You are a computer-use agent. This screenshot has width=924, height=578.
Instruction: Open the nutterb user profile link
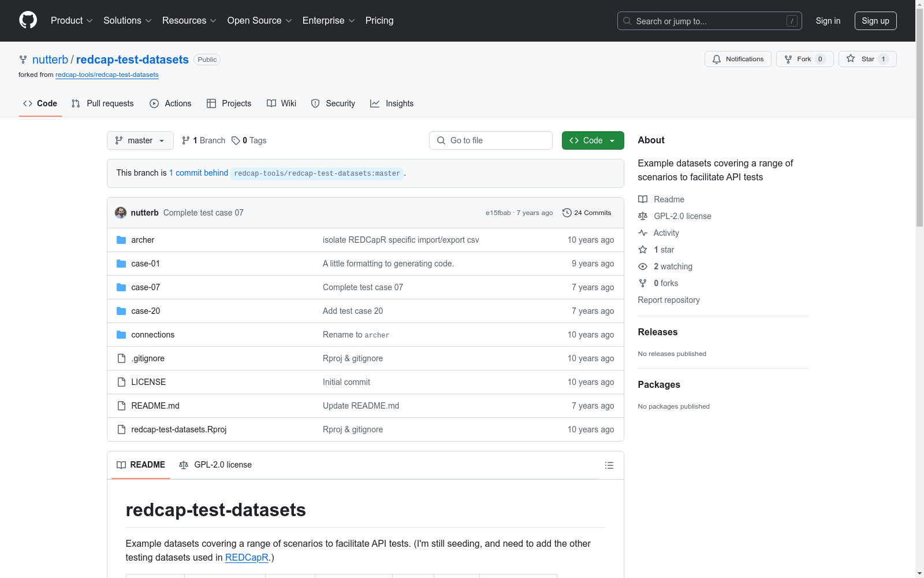[x=50, y=60]
